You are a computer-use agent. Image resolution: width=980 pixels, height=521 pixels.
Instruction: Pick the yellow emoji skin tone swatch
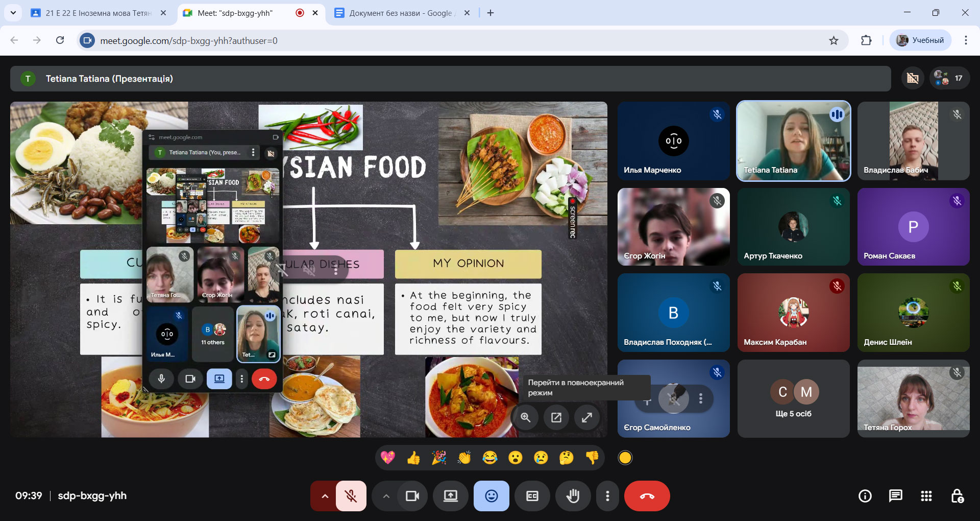[625, 458]
